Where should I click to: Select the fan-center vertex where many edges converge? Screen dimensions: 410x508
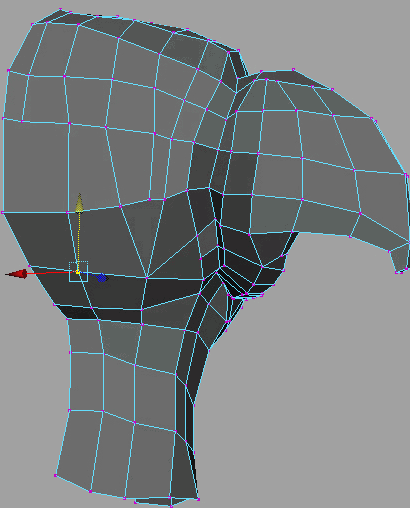(147, 277)
